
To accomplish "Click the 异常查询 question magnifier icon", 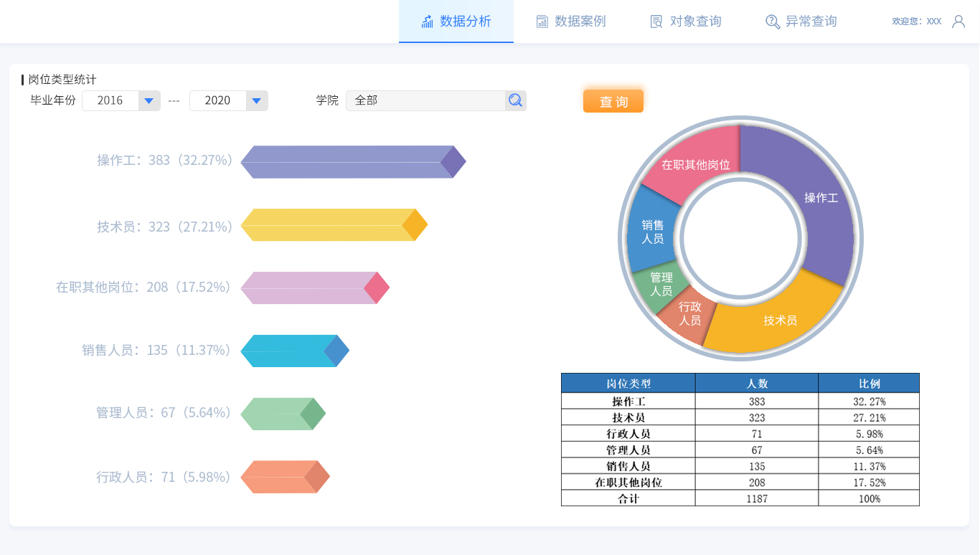I will pos(773,22).
